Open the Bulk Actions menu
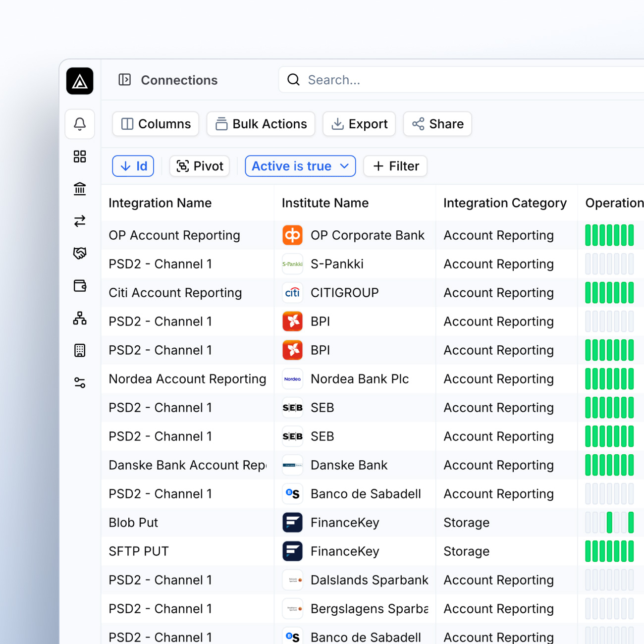The image size is (644, 644). coord(261,124)
